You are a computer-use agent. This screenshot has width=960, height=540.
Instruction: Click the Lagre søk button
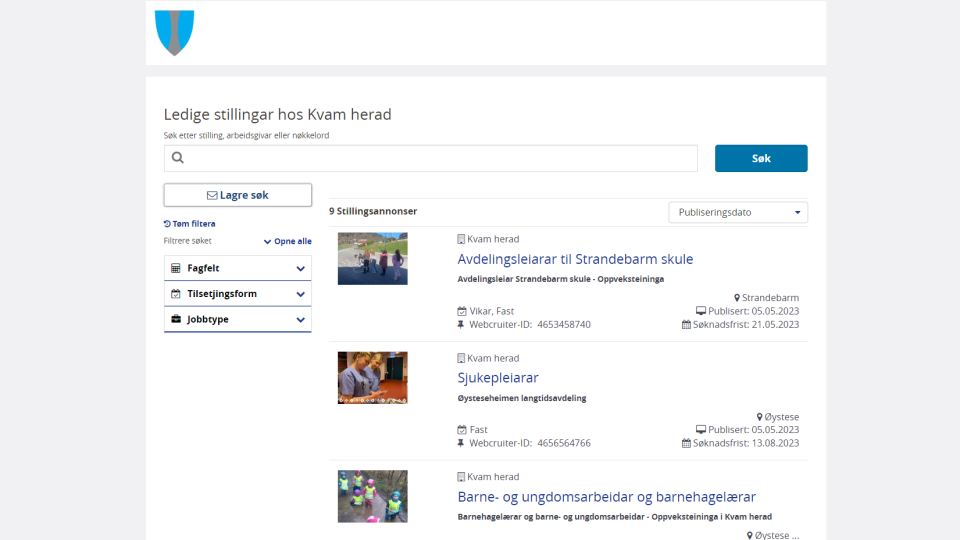click(238, 195)
